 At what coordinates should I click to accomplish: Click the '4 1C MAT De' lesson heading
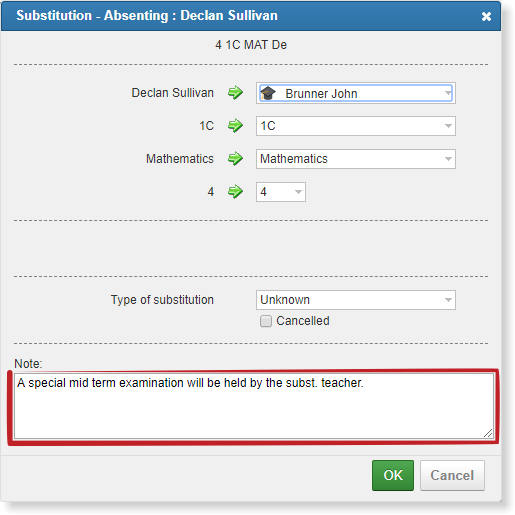coord(251,45)
